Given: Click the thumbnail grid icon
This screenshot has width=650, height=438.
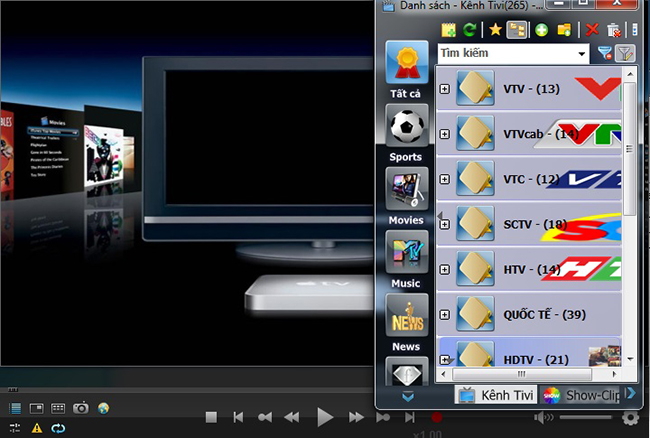Looking at the screenshot, I should click(58, 409).
